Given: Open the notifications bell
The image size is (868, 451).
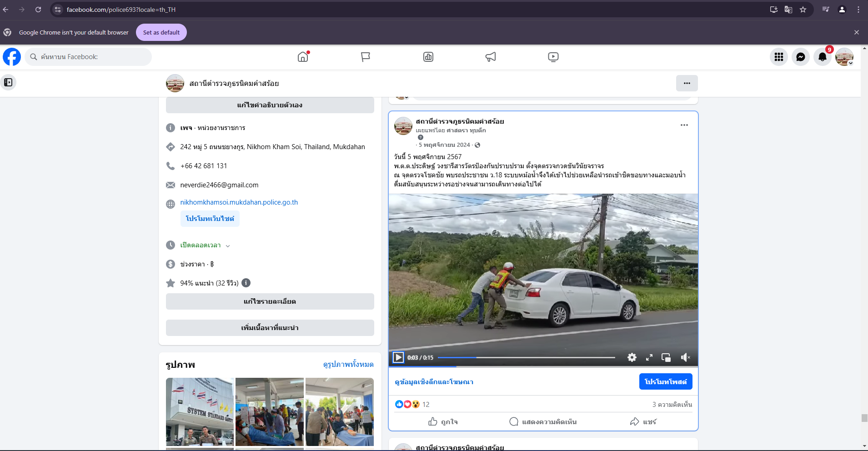Looking at the screenshot, I should pos(822,57).
